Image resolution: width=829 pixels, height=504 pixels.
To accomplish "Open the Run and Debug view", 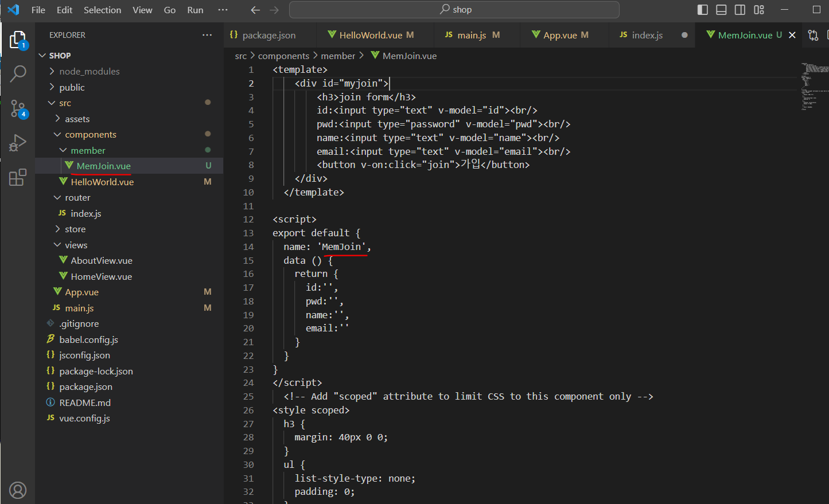I will tap(18, 143).
